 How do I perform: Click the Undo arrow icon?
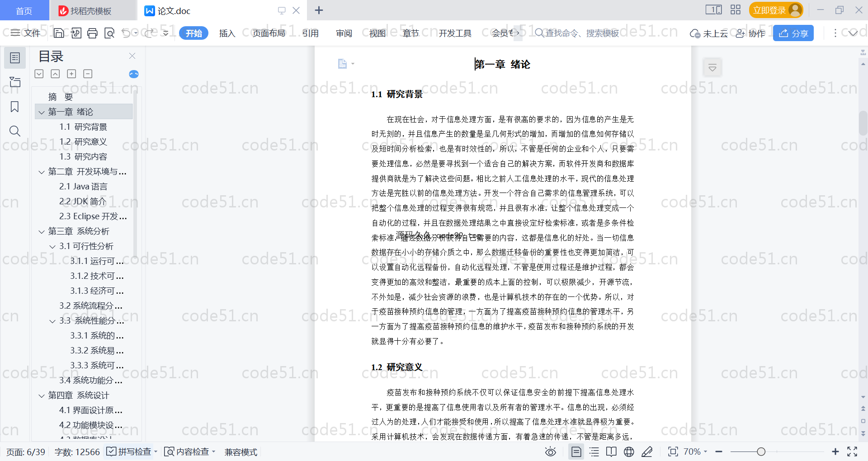click(x=126, y=33)
